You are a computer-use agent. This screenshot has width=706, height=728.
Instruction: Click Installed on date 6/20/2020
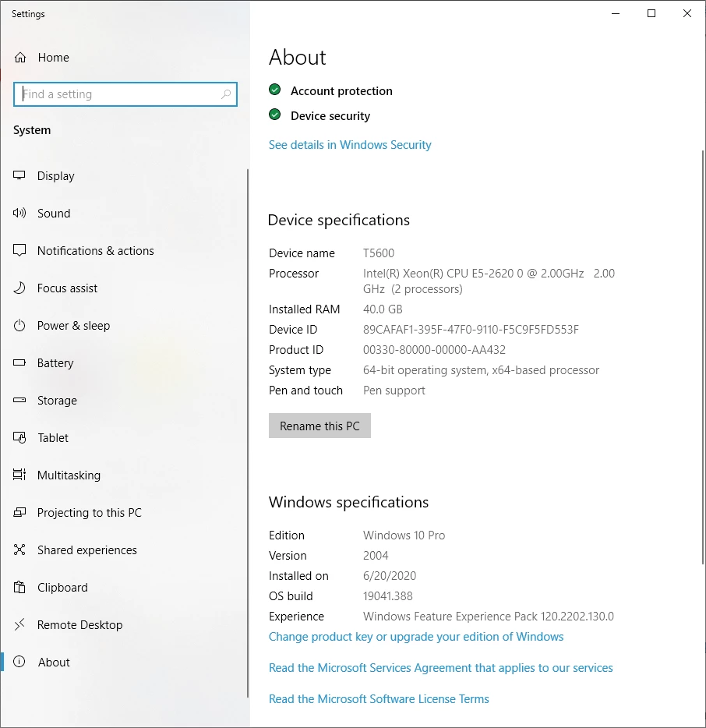[390, 576]
